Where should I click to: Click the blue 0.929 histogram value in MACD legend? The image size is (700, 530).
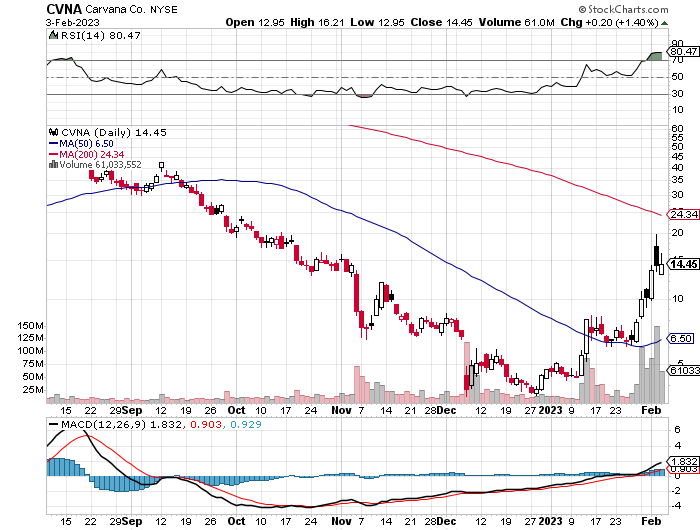tap(246, 425)
